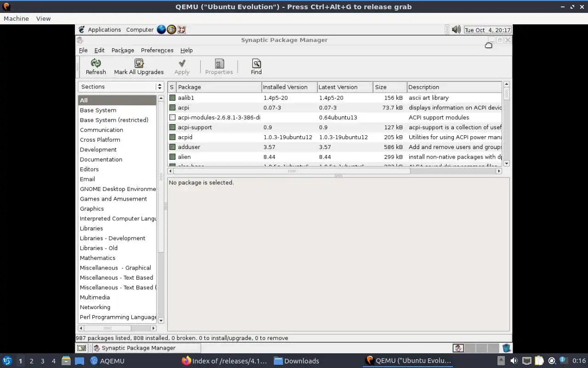Select the Development section
Screen dimensions: 588x368
coord(117,149)
